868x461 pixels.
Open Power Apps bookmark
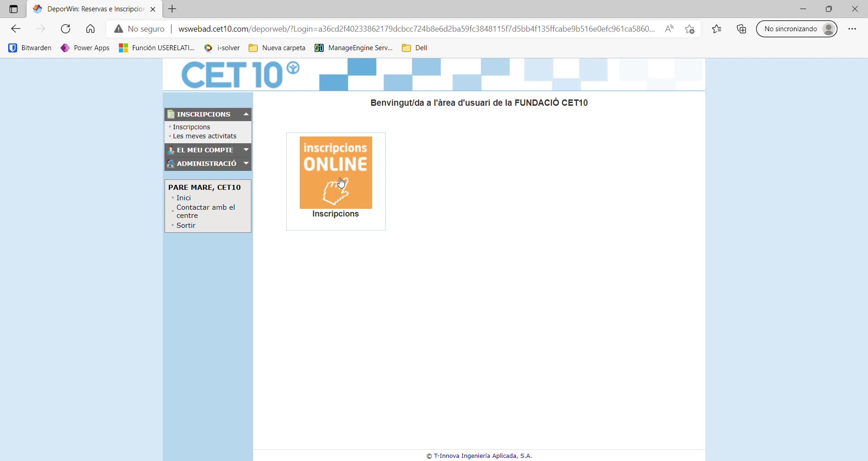tap(85, 48)
